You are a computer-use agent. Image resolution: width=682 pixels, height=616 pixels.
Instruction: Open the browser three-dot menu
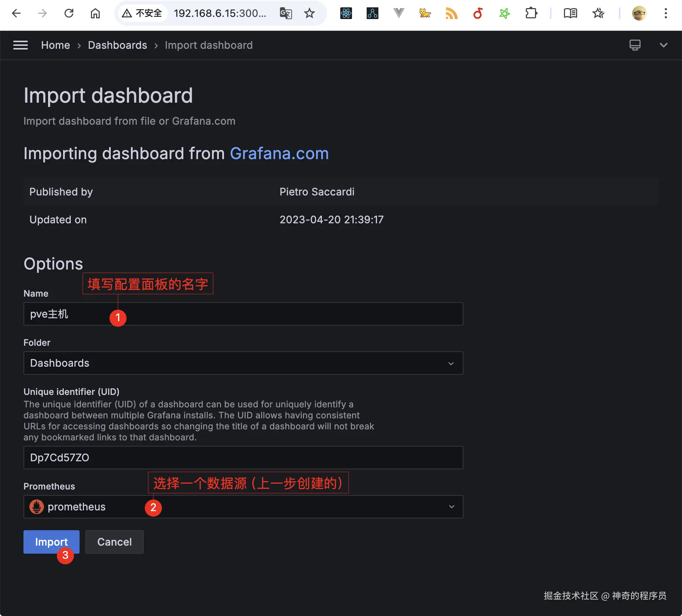coord(666,14)
